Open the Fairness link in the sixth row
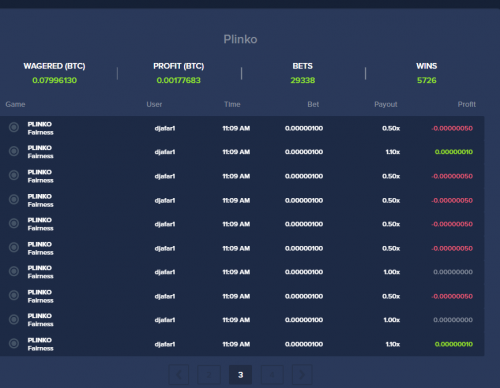The height and width of the screenshot is (388, 500). tap(41, 253)
